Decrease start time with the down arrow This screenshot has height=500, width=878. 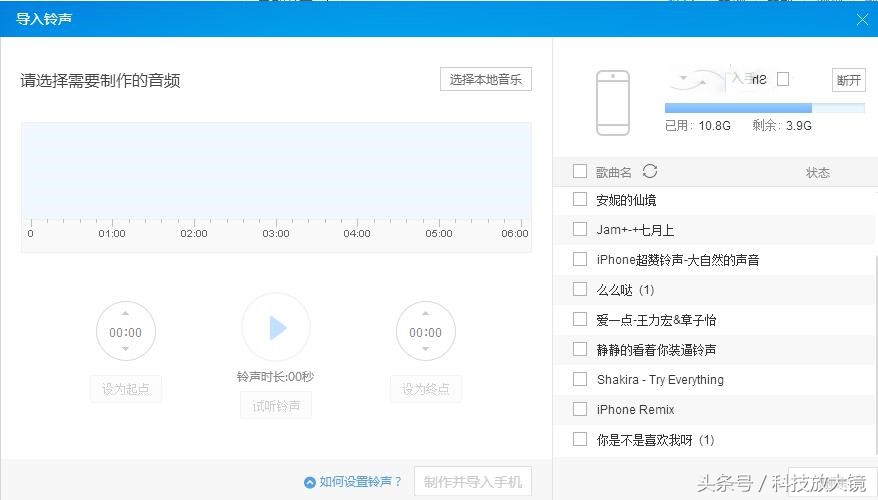tap(125, 349)
